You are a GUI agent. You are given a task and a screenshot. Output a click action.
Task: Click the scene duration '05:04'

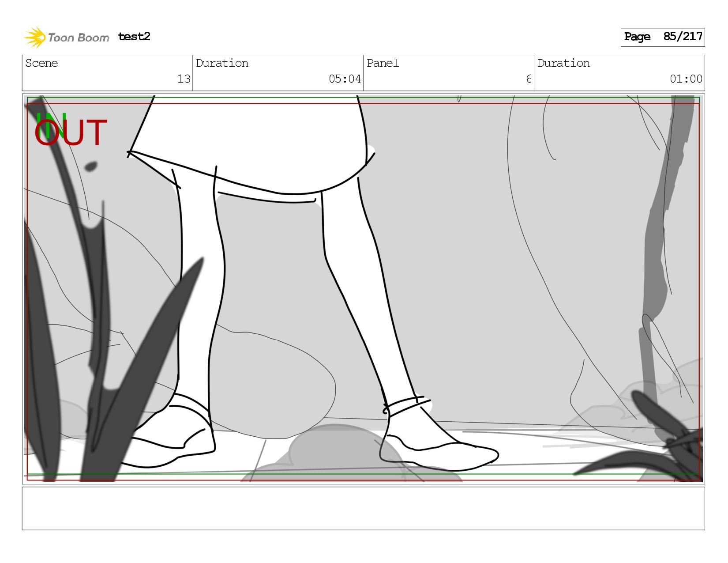click(x=345, y=79)
